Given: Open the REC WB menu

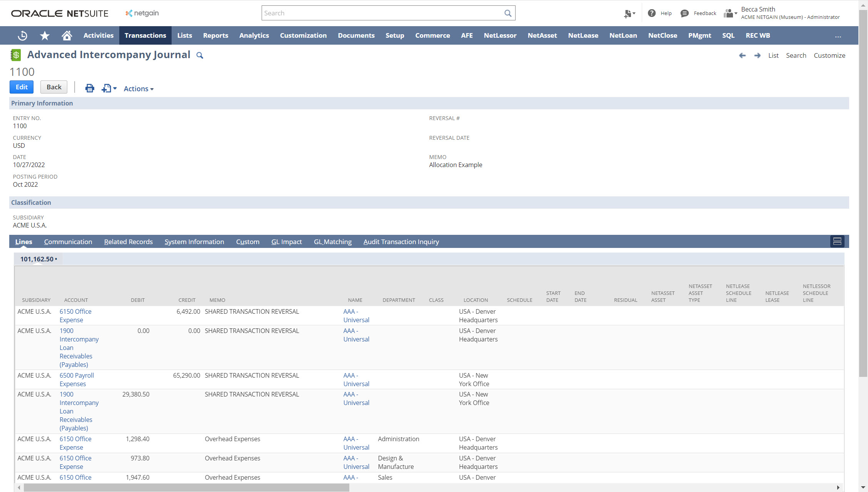Looking at the screenshot, I should coord(758,35).
